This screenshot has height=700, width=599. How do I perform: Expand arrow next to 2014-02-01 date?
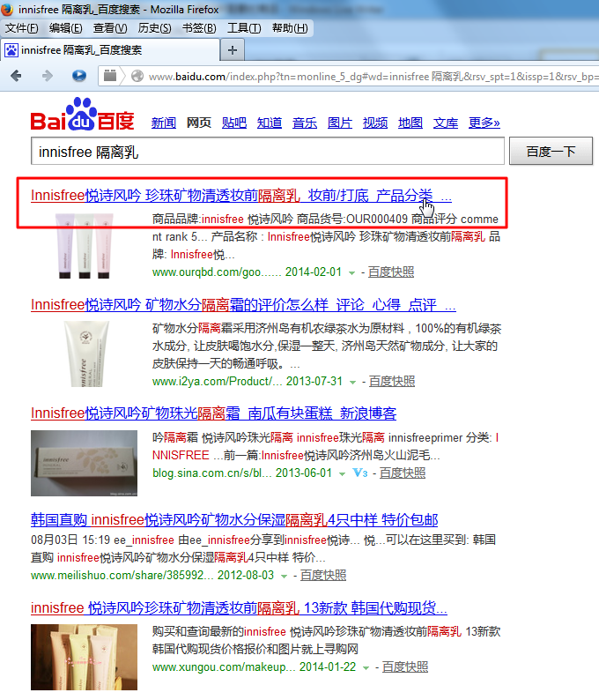pos(351,272)
